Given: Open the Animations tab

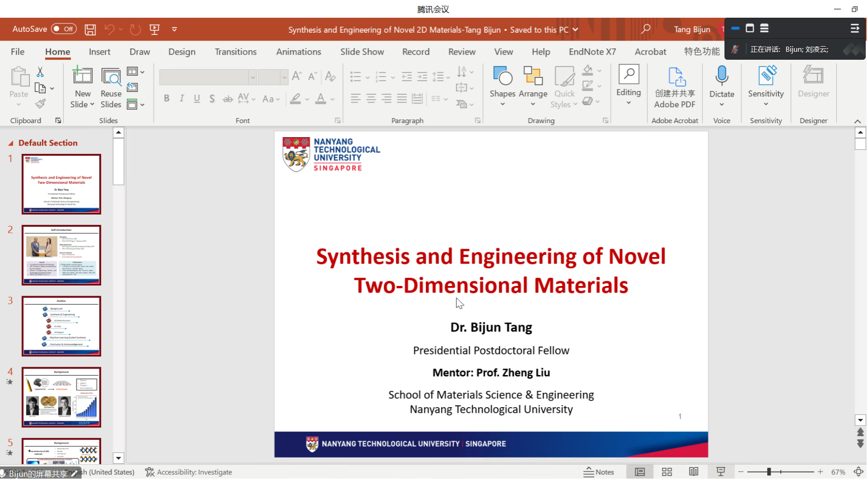Looking at the screenshot, I should point(298,52).
